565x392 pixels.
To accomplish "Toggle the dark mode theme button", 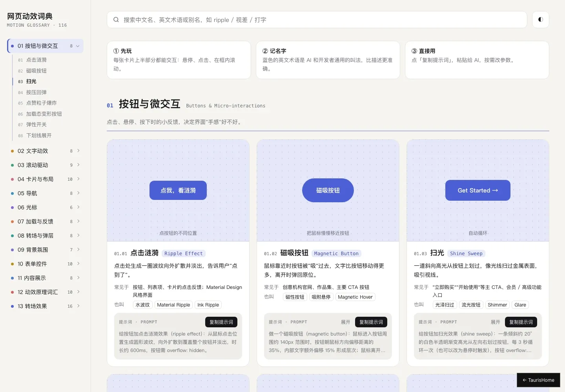I will click(540, 20).
